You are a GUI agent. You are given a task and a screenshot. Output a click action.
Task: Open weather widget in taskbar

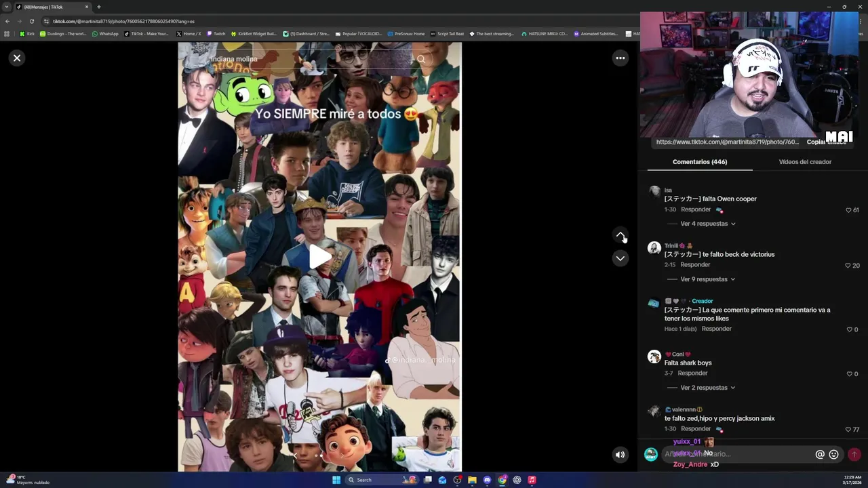tap(27, 480)
